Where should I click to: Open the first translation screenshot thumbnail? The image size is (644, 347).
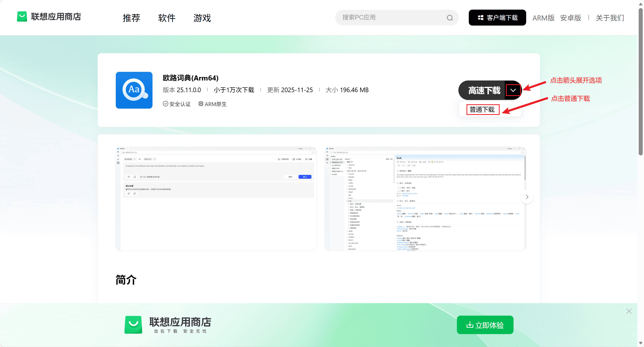tap(216, 199)
